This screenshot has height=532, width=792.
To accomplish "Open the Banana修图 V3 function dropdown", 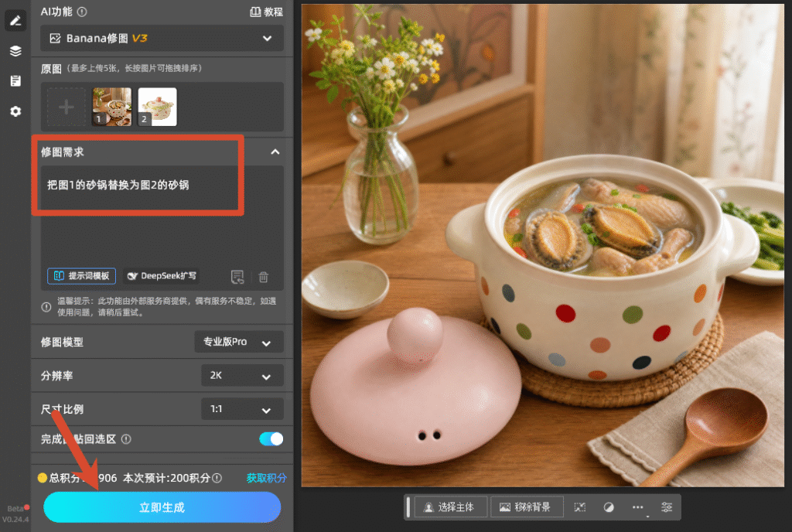I will (162, 39).
